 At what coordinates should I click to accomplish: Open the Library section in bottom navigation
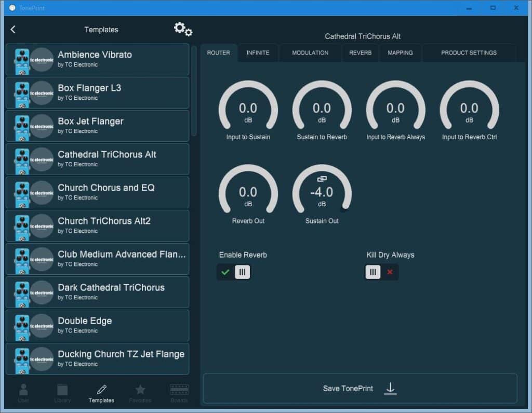click(62, 393)
